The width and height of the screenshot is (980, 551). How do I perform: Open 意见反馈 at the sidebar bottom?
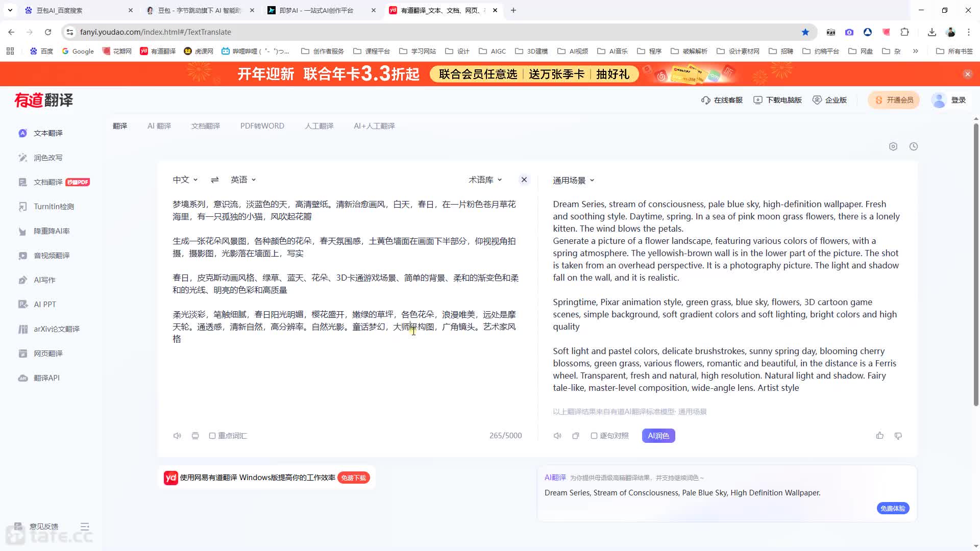coord(37,527)
